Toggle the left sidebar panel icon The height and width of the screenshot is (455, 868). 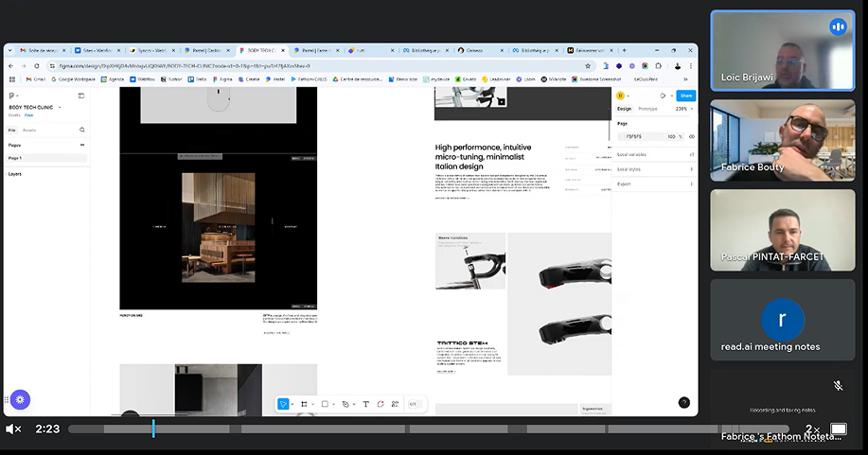click(x=81, y=96)
